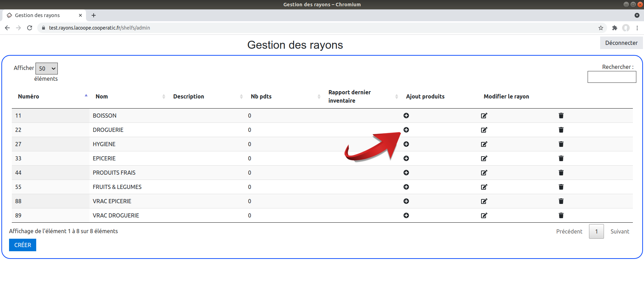Sort by Nb pdts column header

click(261, 96)
